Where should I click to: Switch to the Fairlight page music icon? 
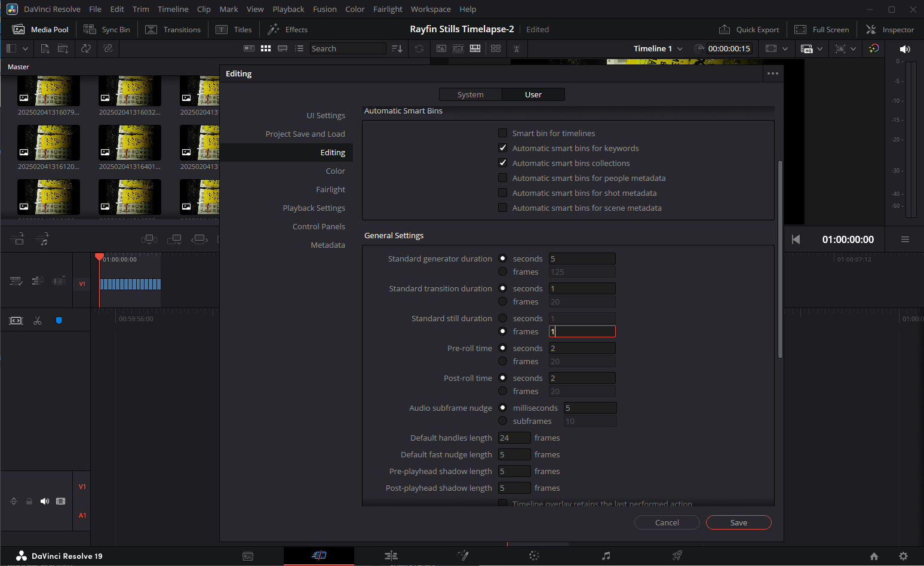[606, 556]
